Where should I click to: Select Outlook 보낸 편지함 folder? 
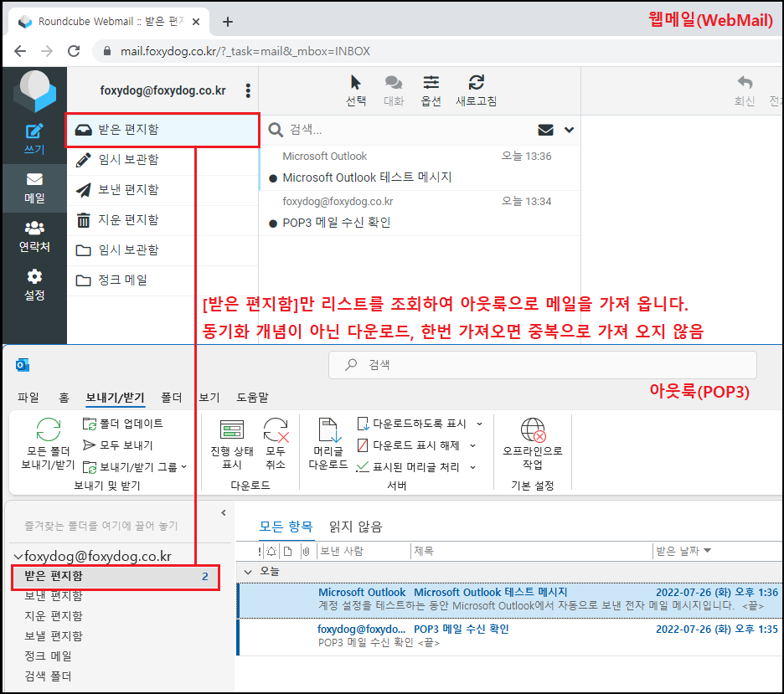[x=54, y=595]
